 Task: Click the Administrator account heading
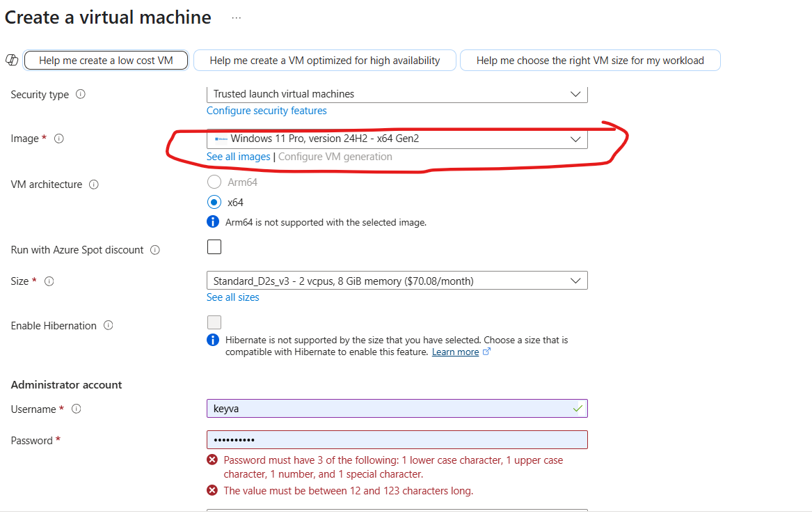[66, 384]
